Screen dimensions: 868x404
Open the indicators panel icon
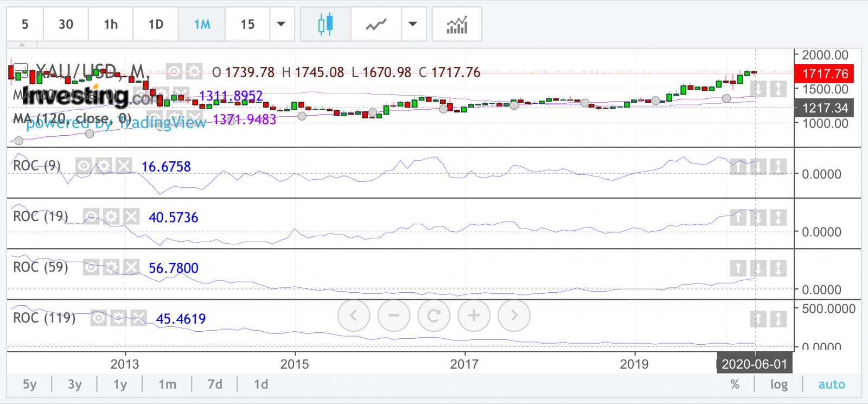457,24
